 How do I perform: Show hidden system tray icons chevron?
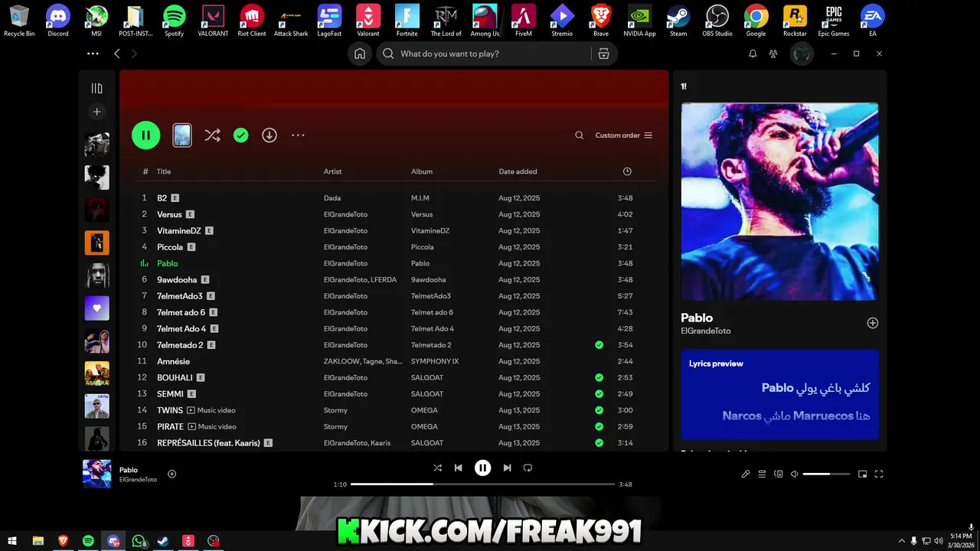pyautogui.click(x=901, y=541)
